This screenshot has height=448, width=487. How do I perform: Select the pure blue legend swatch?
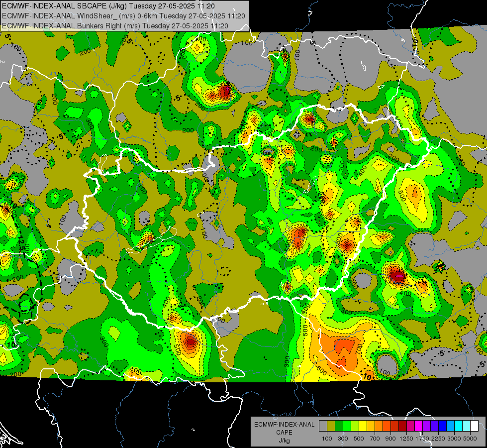pyautogui.click(x=443, y=426)
